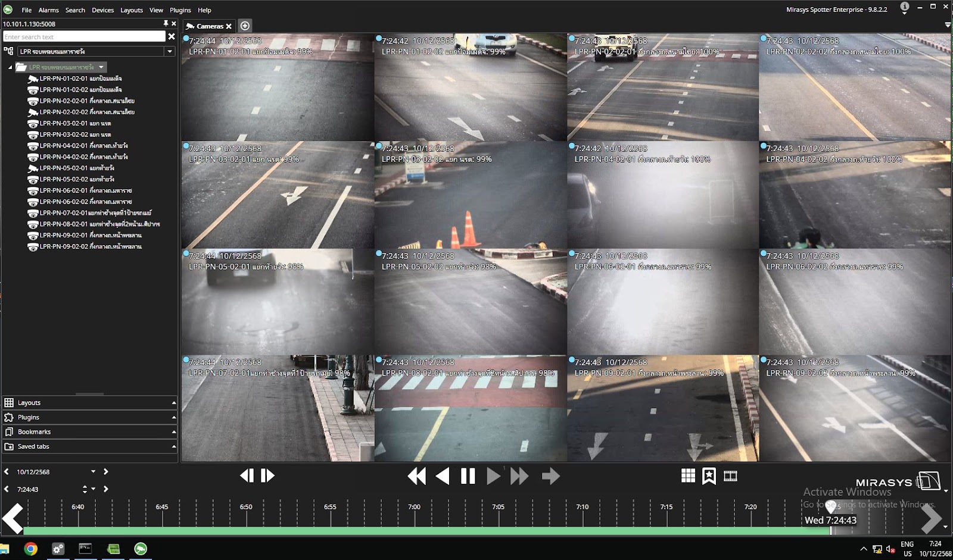Click the info notification icon in title bar
The height and width of the screenshot is (560, 953).
click(904, 7)
